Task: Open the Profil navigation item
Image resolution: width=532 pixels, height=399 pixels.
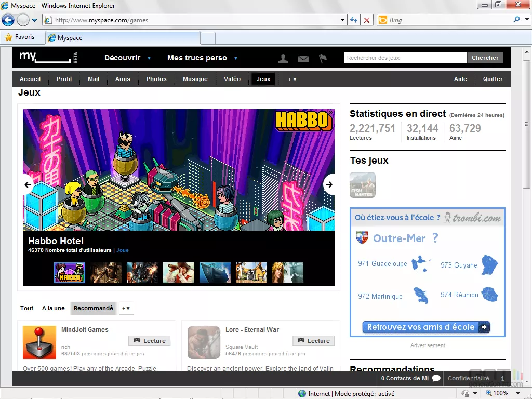Action: [64, 79]
